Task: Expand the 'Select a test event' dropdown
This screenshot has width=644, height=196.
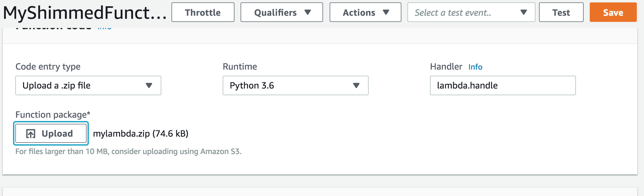Action: pos(471,12)
